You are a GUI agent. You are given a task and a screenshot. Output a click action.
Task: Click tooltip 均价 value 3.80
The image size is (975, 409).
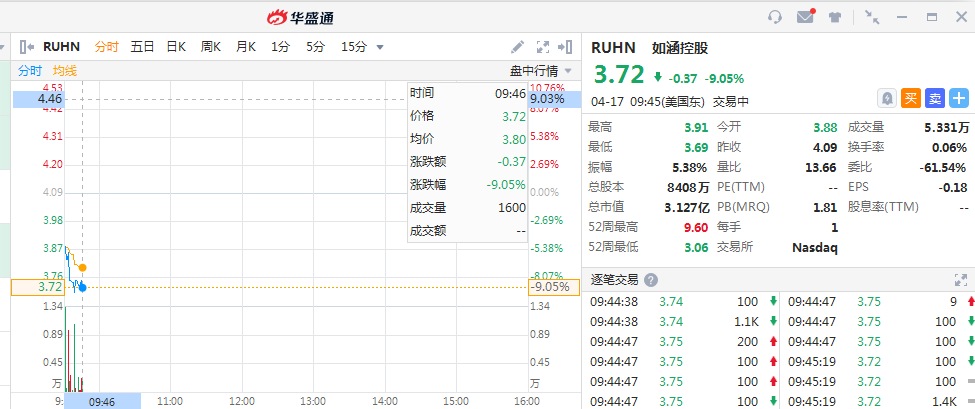click(514, 139)
